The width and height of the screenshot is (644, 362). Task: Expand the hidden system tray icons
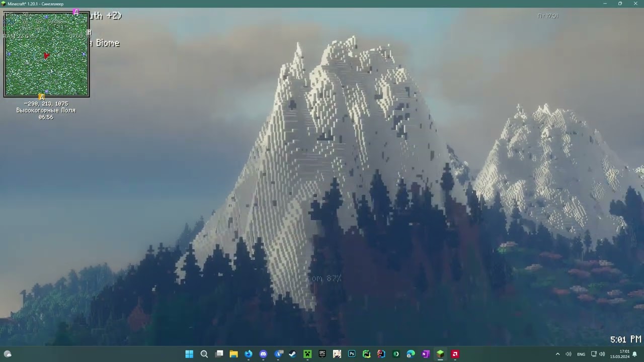click(x=557, y=354)
